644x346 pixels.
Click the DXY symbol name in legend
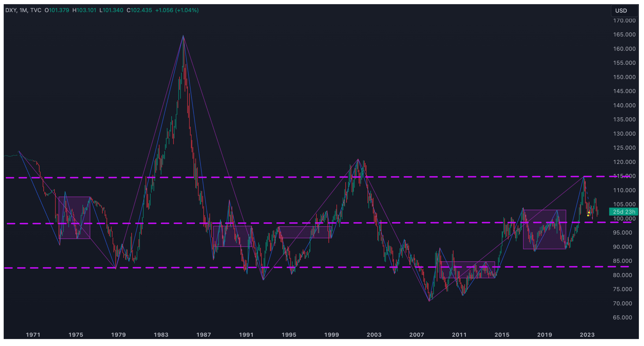11,10
